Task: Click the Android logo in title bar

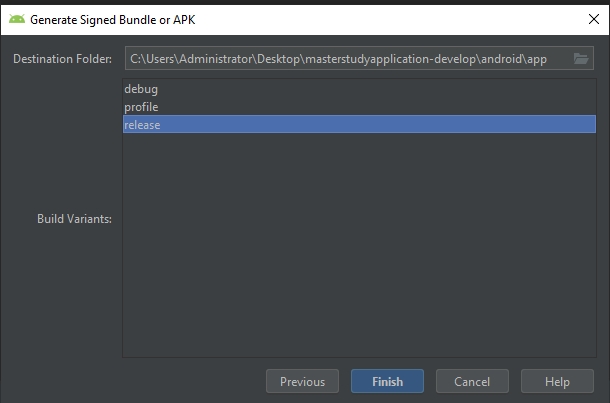Action: coord(17,17)
